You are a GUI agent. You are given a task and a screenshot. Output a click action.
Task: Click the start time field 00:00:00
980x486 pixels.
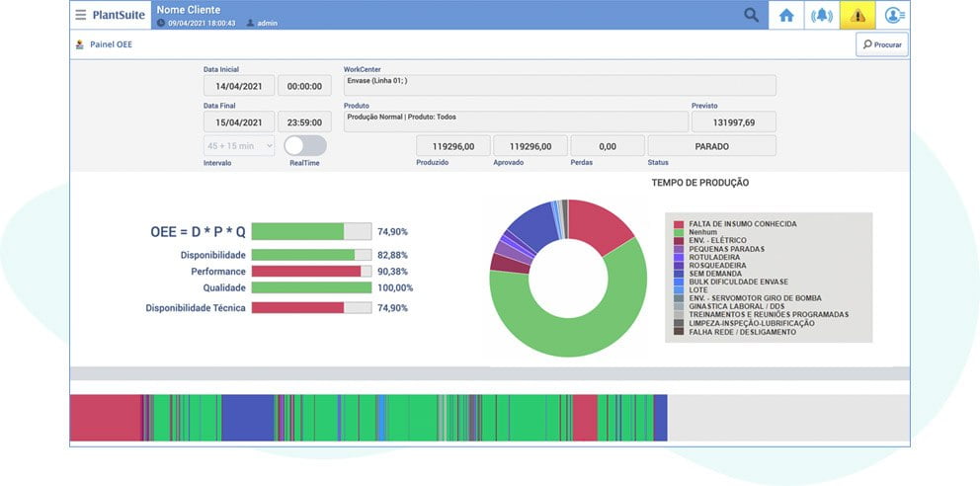(304, 86)
